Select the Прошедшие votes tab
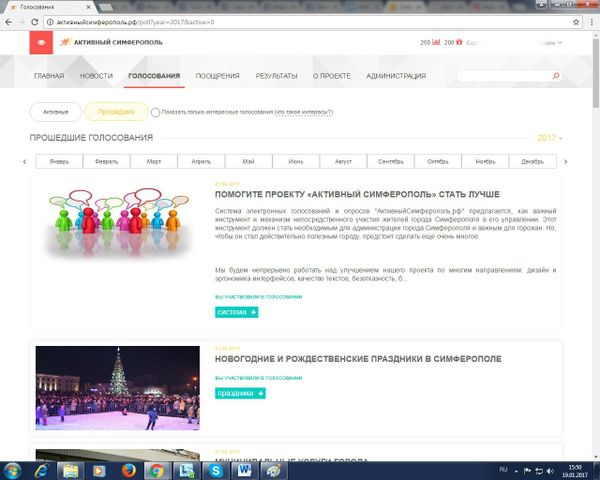Screen dimensions: 600x480 116,112
